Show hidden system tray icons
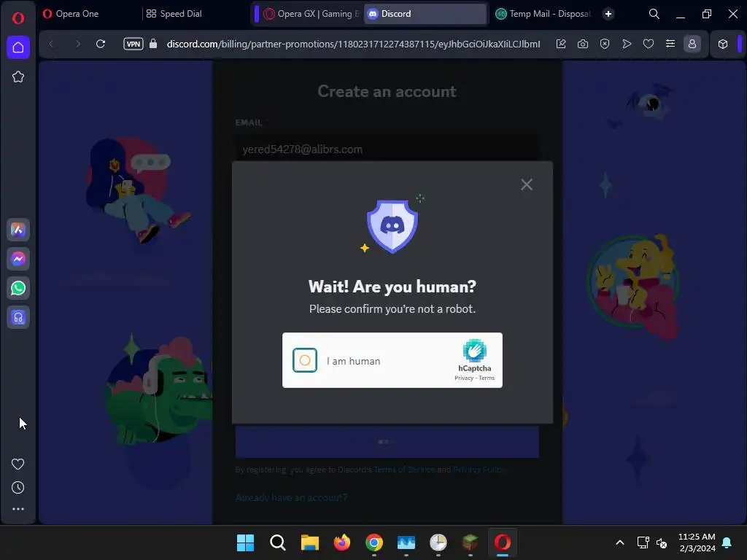The height and width of the screenshot is (560, 747). 620,542
